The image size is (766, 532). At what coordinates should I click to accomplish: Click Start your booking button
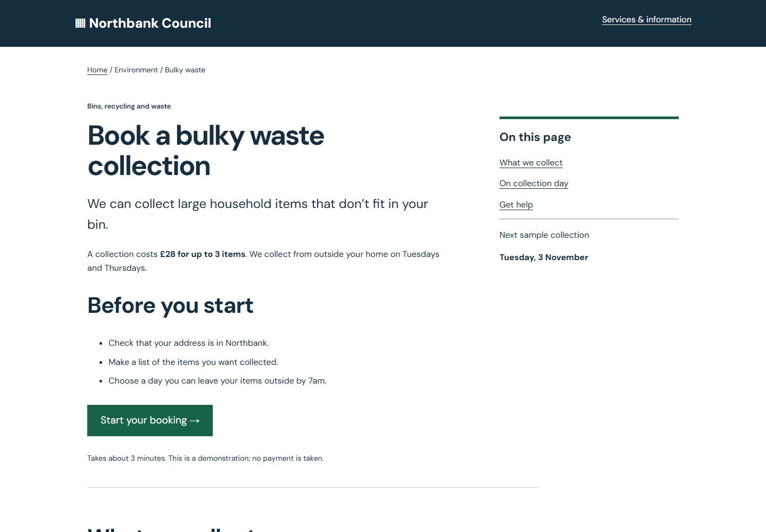150,420
